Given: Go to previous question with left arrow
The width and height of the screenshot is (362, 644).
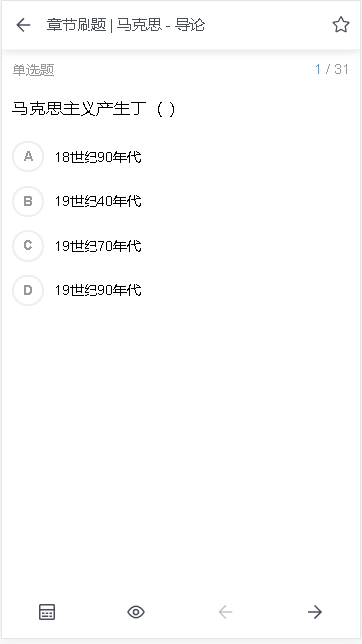Looking at the screenshot, I should [225, 612].
